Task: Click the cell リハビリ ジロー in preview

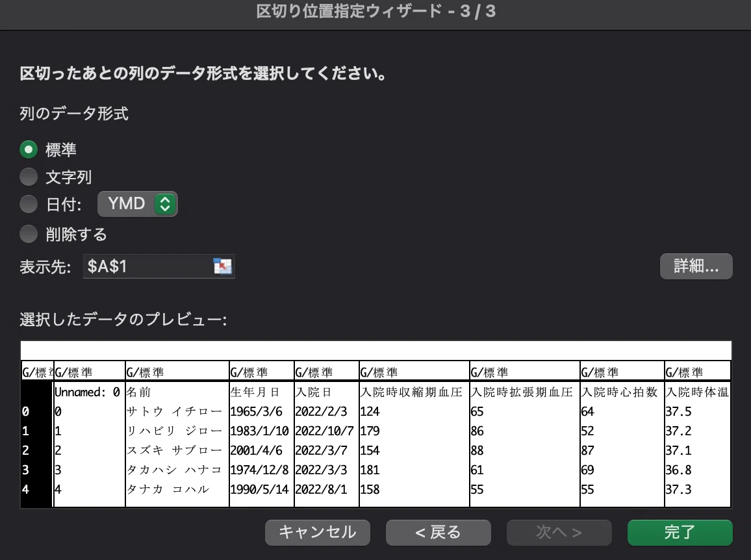Action: pyautogui.click(x=174, y=431)
